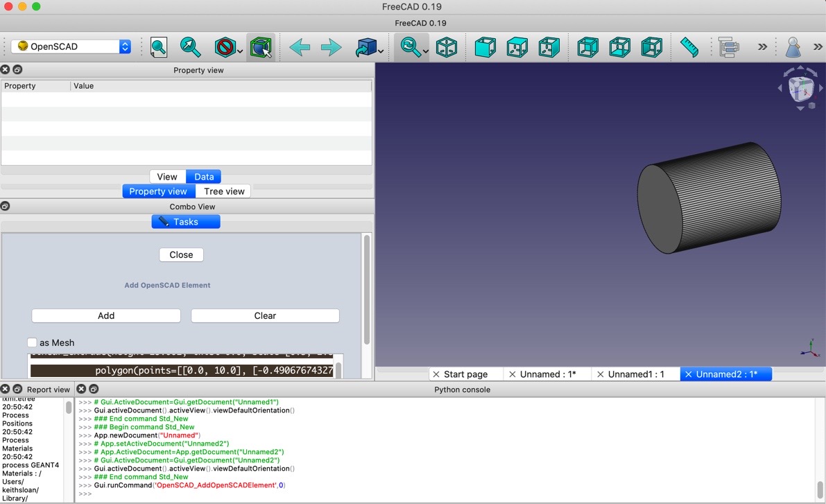Switch to the Unnamed1 : 1 document tab
Viewport: 826px width, 504px height.
point(635,374)
